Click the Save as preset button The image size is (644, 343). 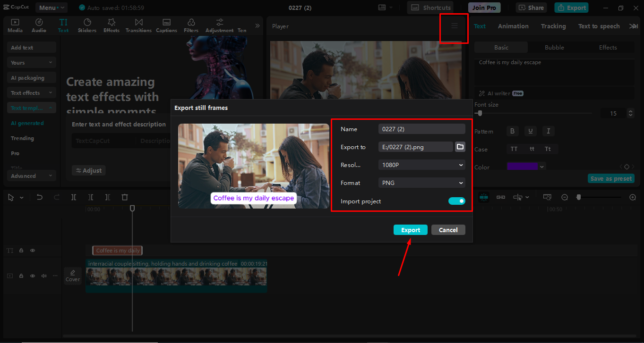tap(610, 178)
